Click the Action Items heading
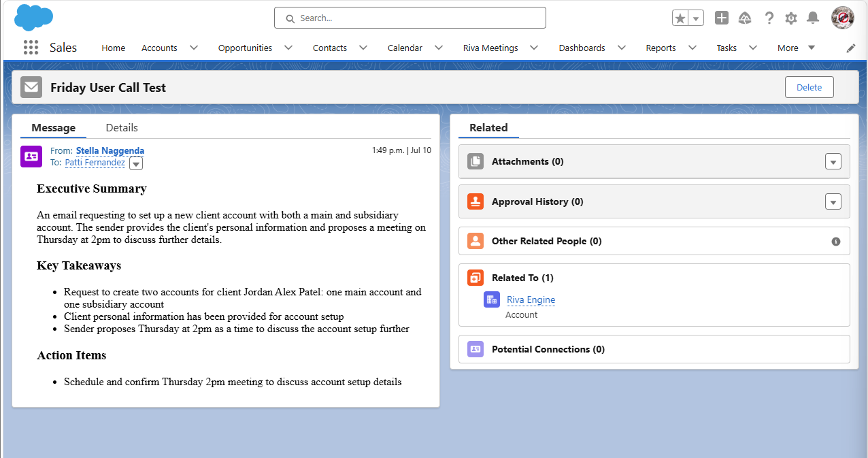The width and height of the screenshot is (868, 458). (71, 355)
